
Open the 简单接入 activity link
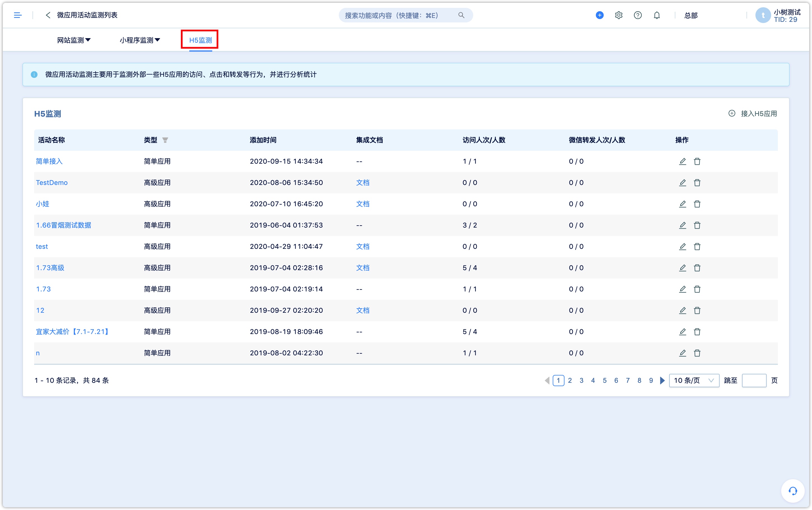[x=49, y=161]
